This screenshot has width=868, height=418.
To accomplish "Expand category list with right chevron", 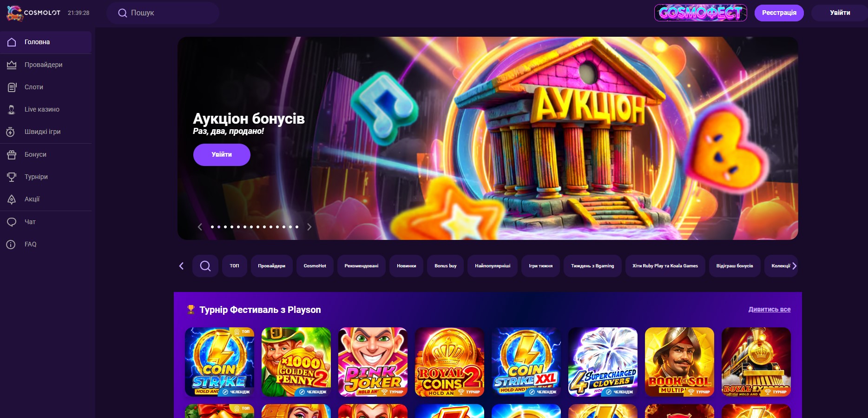I will pyautogui.click(x=794, y=266).
